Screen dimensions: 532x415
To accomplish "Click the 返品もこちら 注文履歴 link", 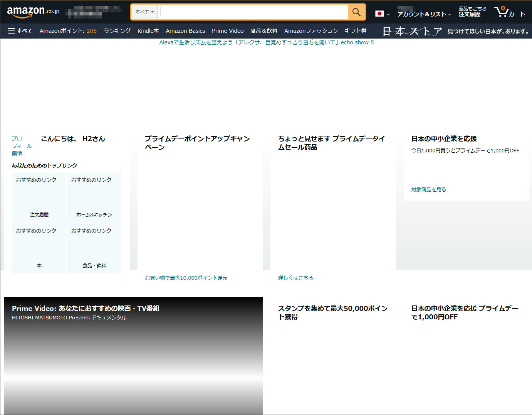I will 472,12.
